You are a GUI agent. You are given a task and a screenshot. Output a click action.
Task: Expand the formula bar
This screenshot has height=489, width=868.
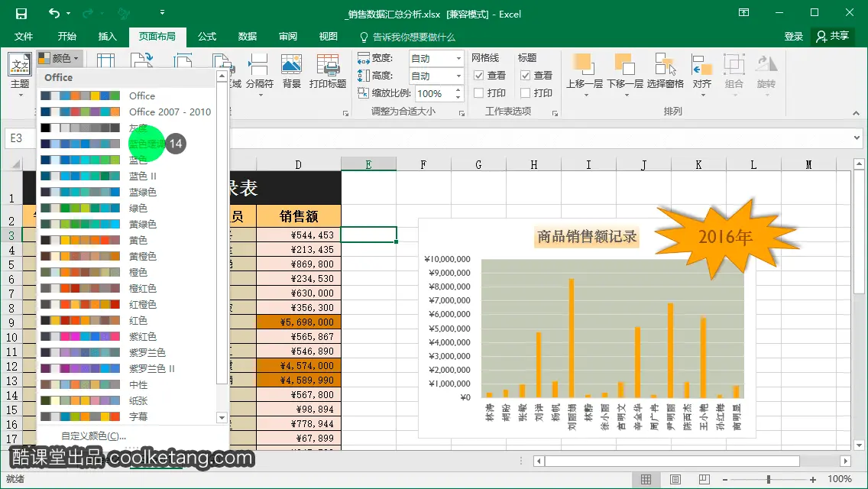[857, 138]
